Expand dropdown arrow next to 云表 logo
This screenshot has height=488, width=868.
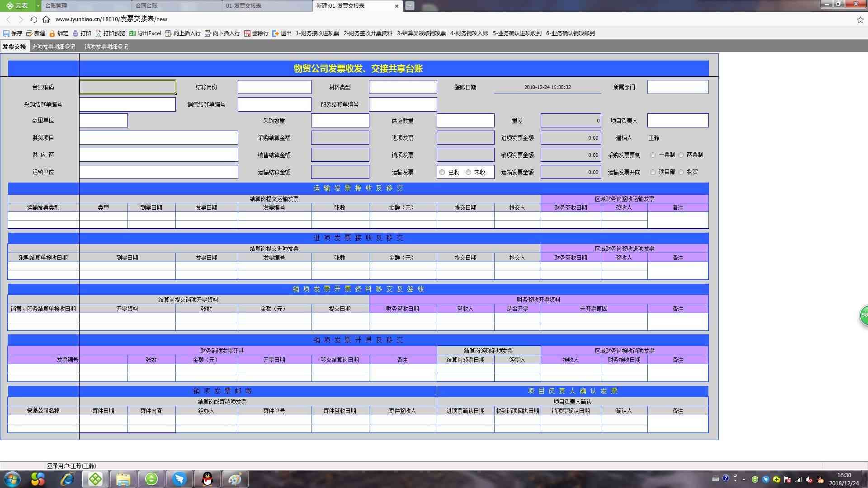click(x=38, y=5)
